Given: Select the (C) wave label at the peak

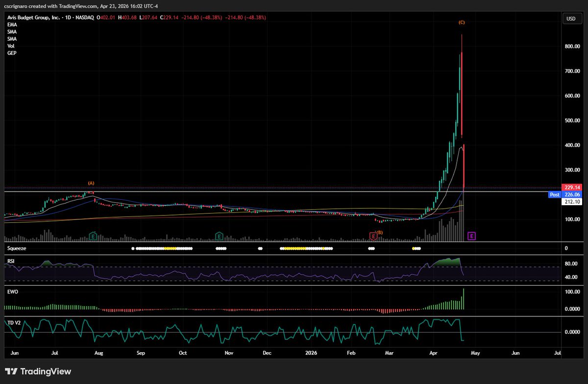Looking at the screenshot, I should pos(462,23).
